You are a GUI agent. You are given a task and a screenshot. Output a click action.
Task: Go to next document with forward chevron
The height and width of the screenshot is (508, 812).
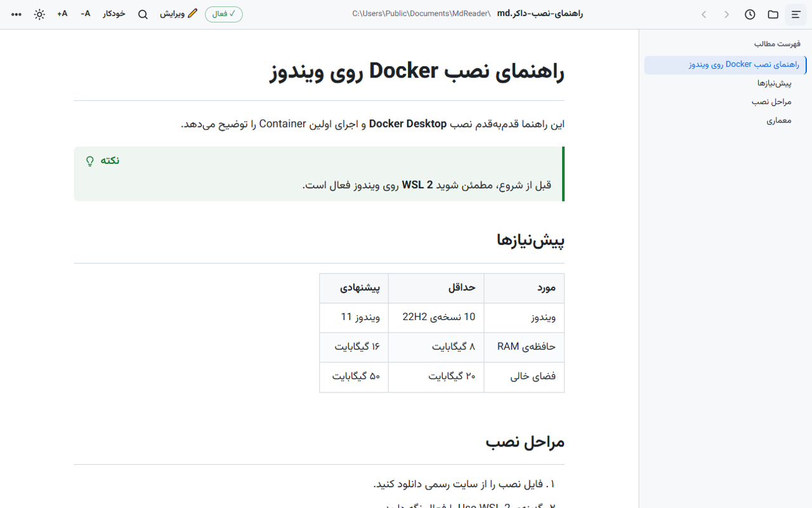pyautogui.click(x=727, y=14)
